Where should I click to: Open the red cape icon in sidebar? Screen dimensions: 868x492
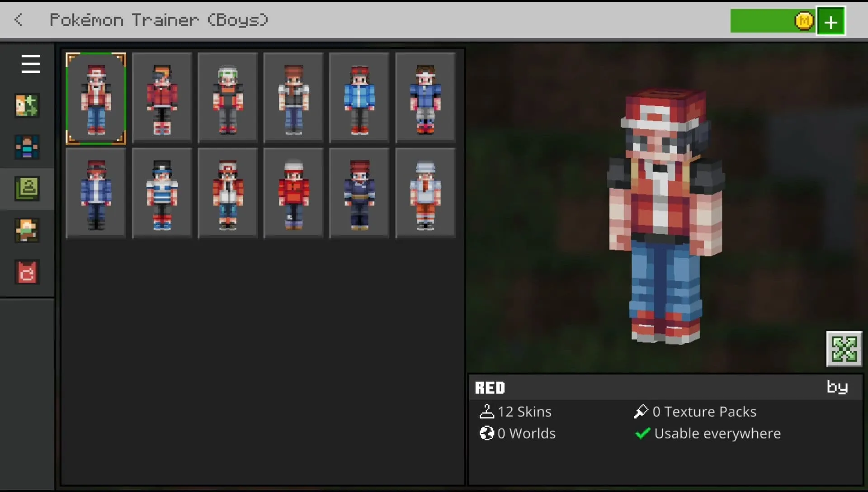click(x=27, y=272)
